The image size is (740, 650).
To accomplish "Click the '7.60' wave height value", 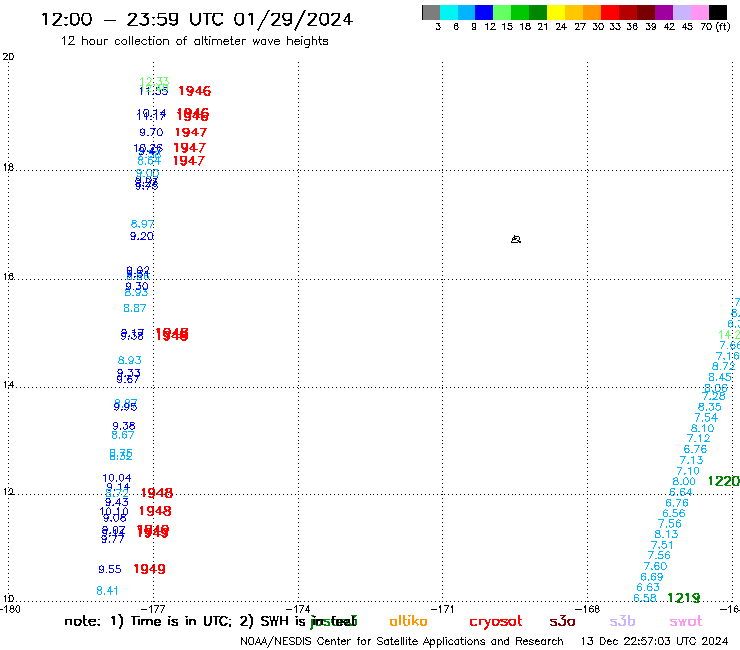I will (656, 566).
